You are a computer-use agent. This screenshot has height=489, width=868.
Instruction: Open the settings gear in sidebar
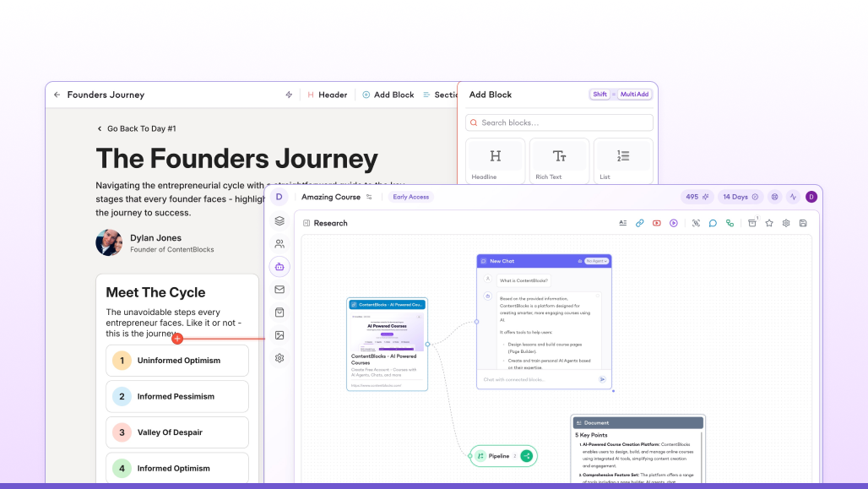(x=279, y=358)
